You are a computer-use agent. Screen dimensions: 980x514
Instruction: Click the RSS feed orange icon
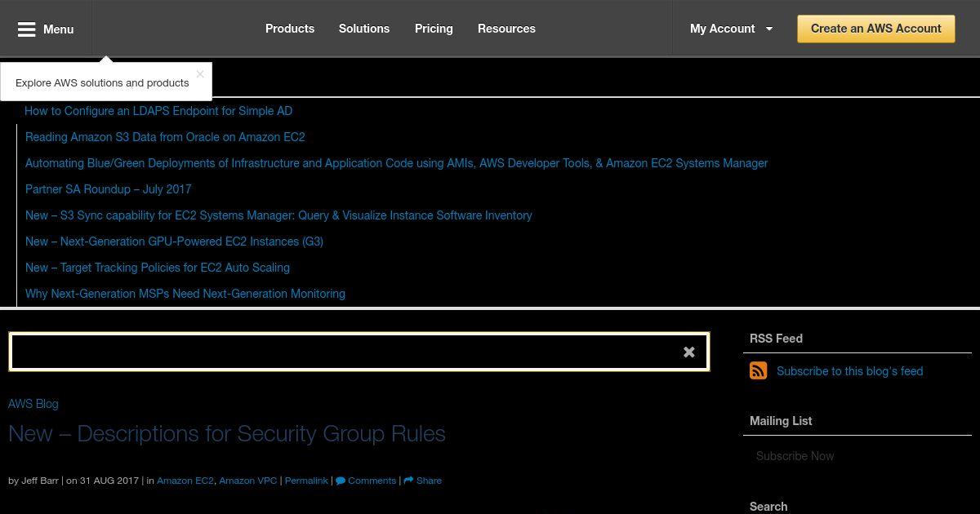[x=759, y=370]
